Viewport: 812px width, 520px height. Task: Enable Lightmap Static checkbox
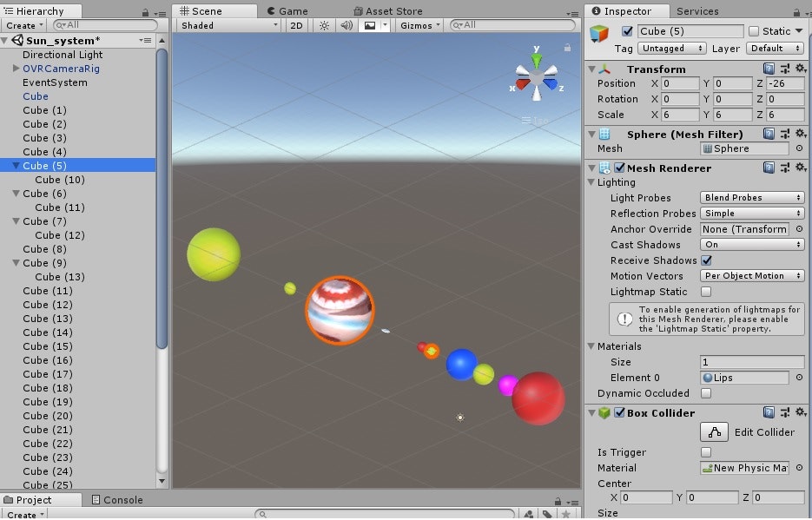[x=706, y=292]
